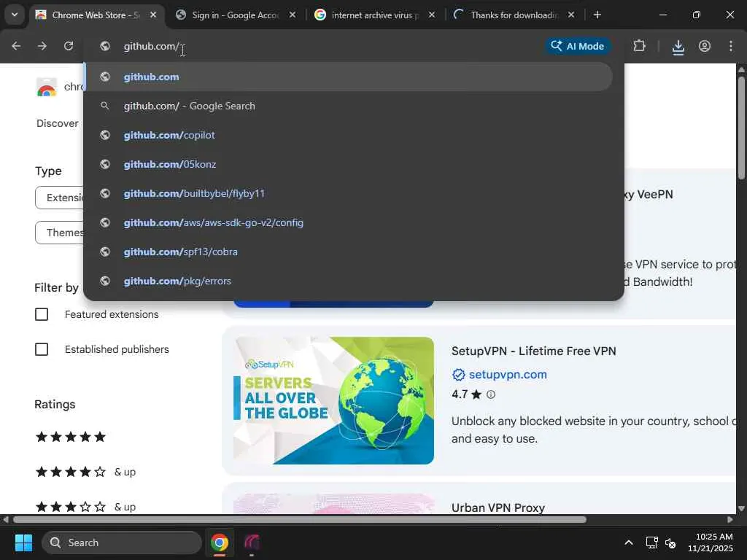Click the address bar containing github.com/
Viewport: 747px width, 560px height.
coord(314,46)
